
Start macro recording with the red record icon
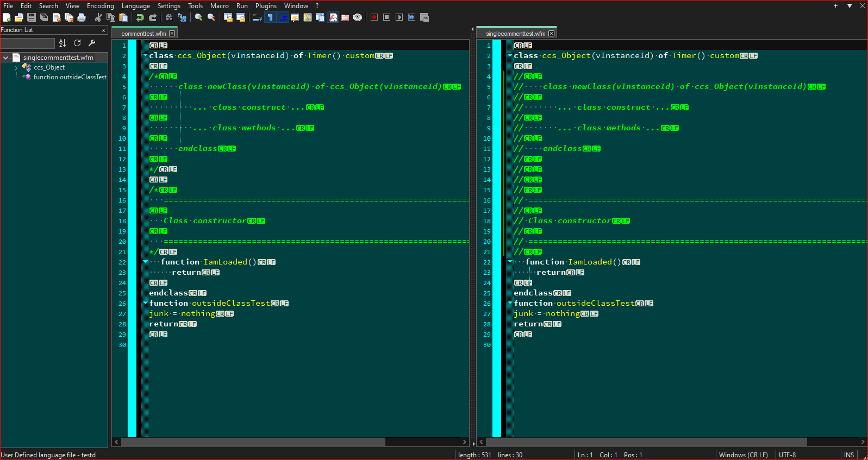point(374,17)
